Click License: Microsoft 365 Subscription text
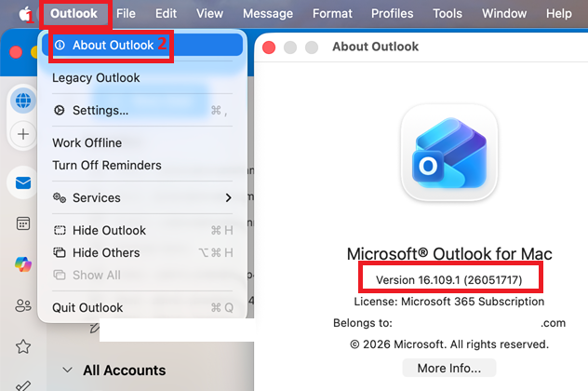This screenshot has height=391, width=588. pos(449,302)
